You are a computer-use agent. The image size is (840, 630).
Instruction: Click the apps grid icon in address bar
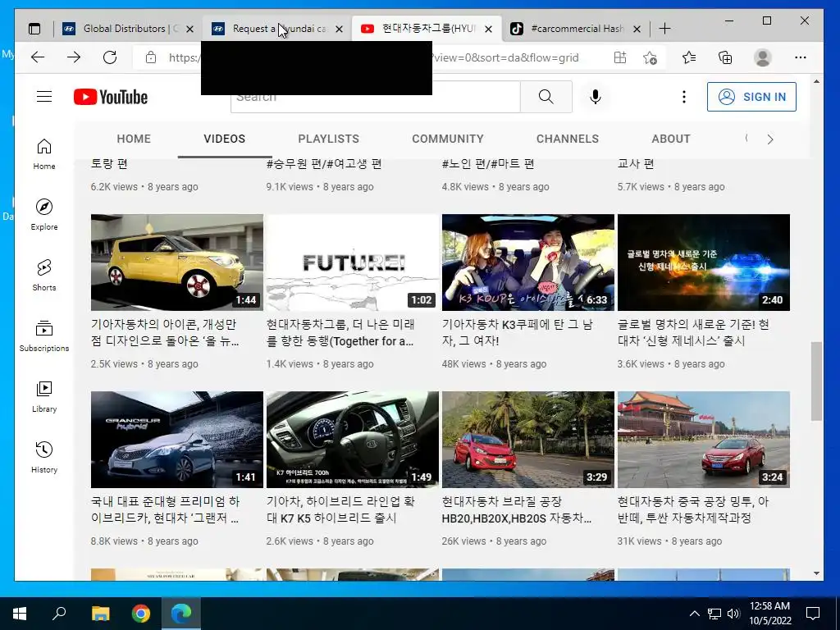tap(620, 57)
